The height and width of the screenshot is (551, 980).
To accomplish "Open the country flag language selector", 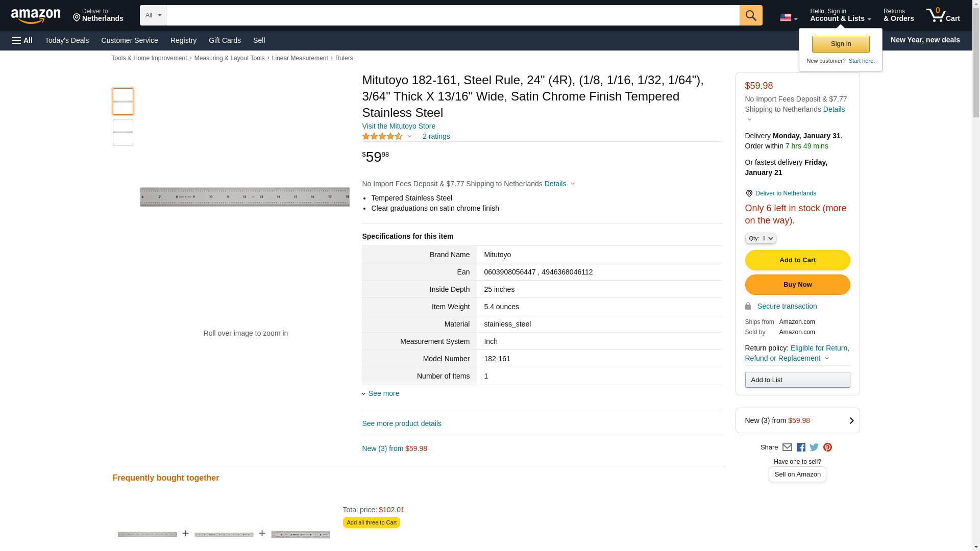I will 788,18.
